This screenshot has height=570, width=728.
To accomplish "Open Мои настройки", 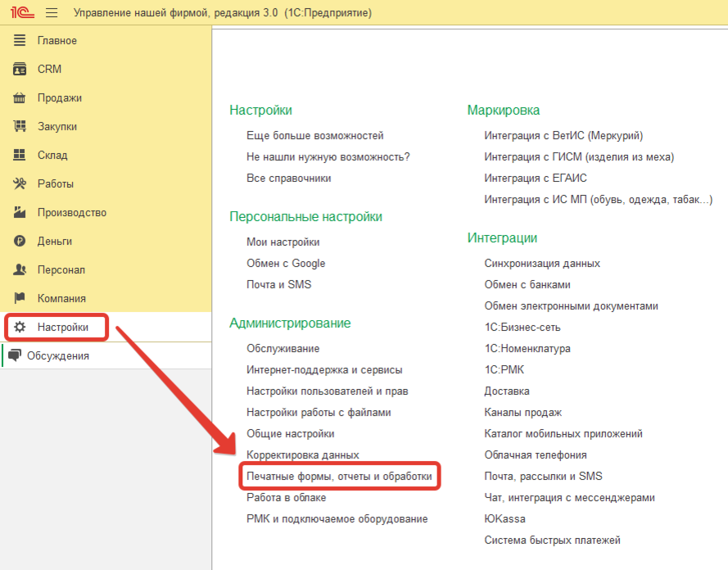I will [283, 242].
